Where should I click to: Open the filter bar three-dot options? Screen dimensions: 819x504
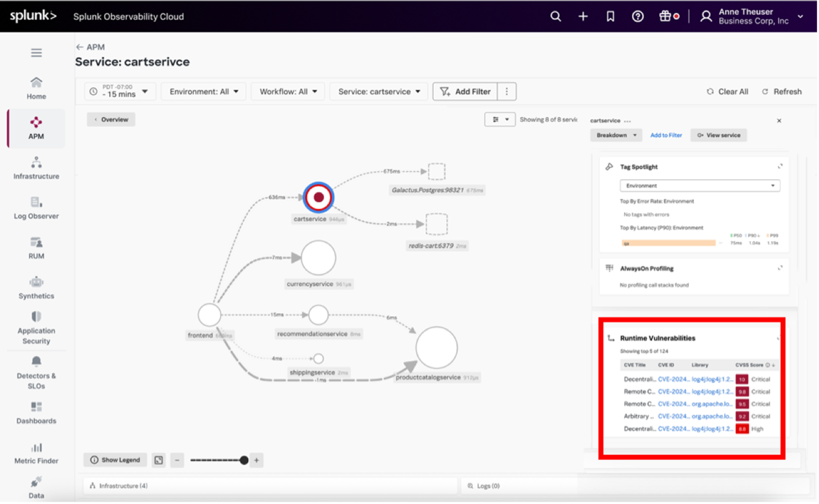[x=506, y=91]
